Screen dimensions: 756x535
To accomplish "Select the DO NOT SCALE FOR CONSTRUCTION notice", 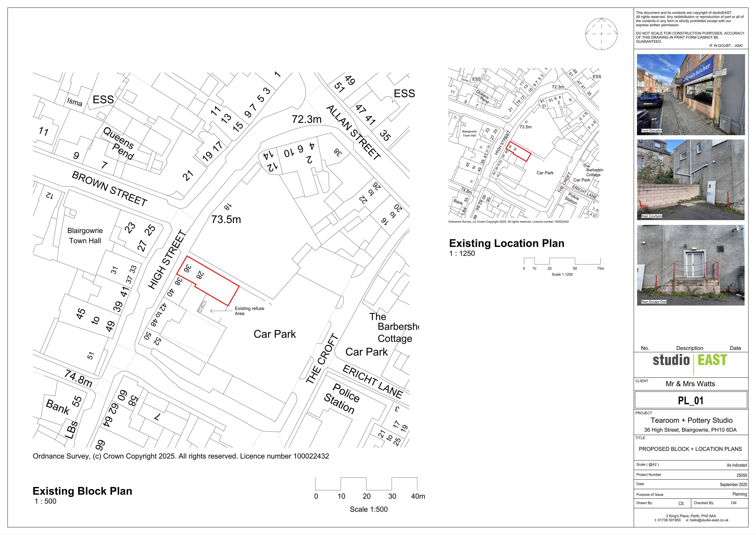I will click(690, 37).
